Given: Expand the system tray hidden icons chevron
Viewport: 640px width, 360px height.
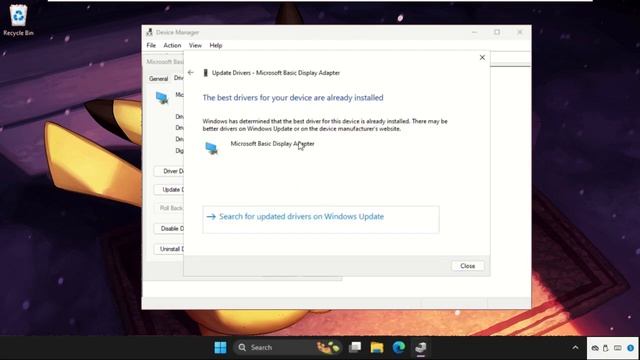Looking at the screenshot, I should pyautogui.click(x=575, y=348).
